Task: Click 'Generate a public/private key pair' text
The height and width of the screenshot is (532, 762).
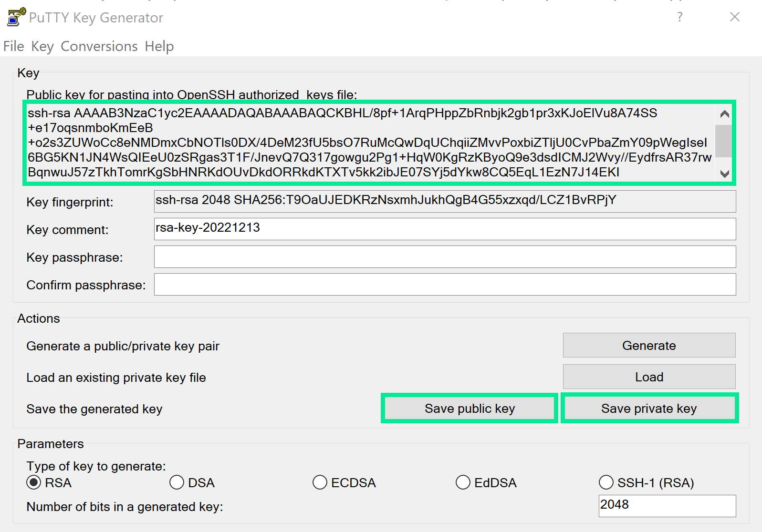Action: point(123,346)
